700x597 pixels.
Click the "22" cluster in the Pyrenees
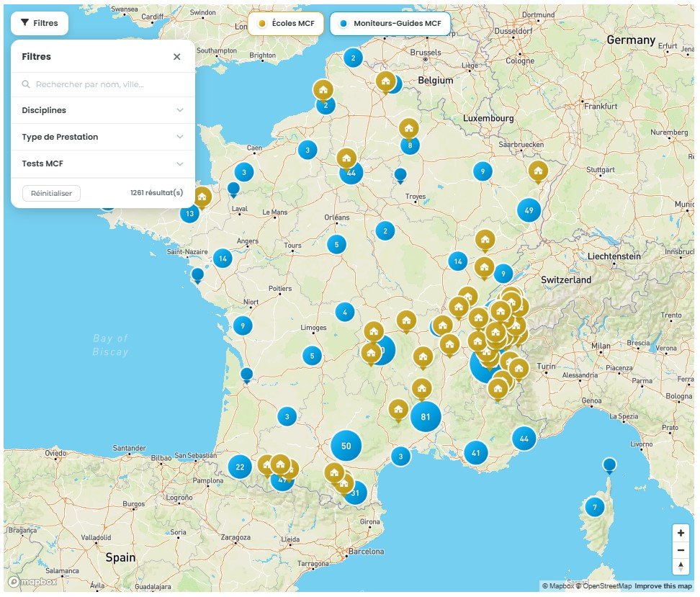239,467
